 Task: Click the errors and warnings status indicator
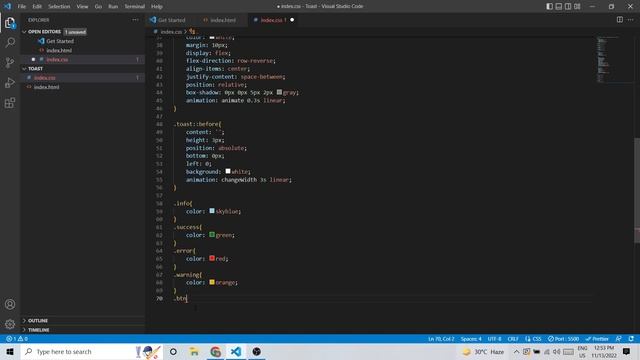coord(17,339)
